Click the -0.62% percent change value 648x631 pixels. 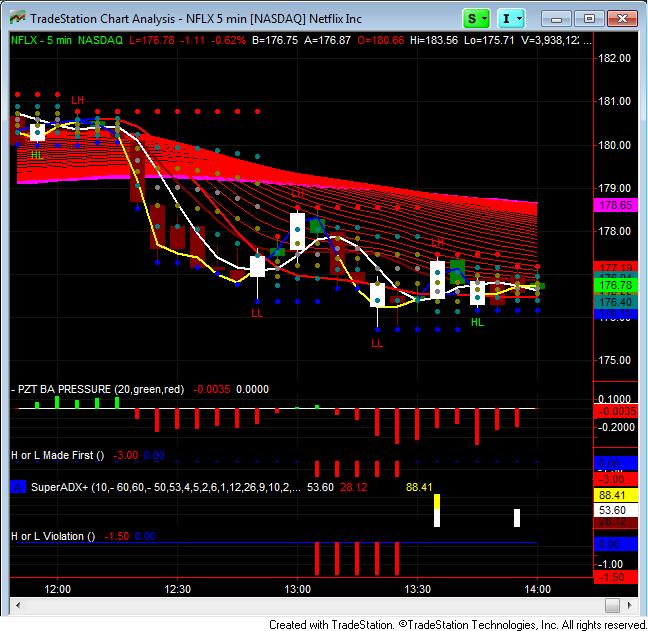pos(229,40)
